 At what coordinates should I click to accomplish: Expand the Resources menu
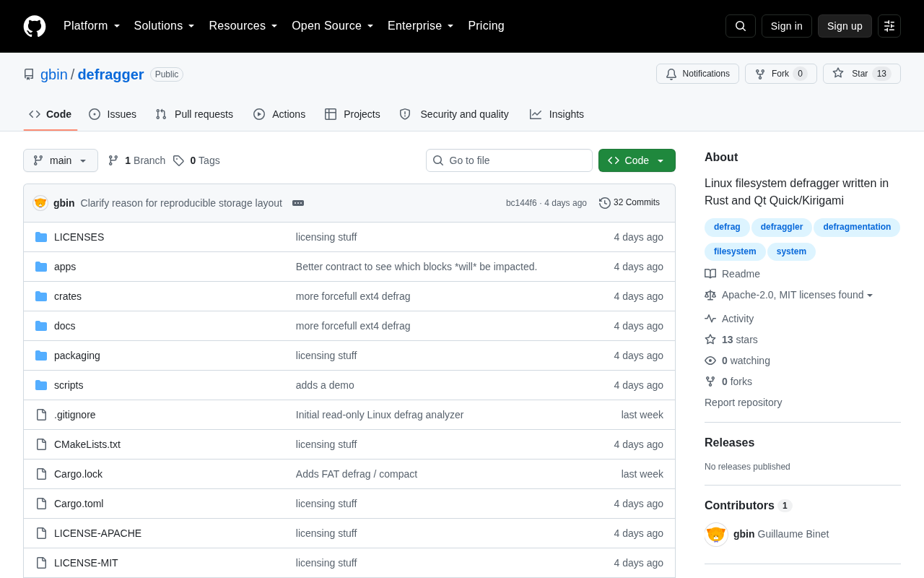coord(243,26)
